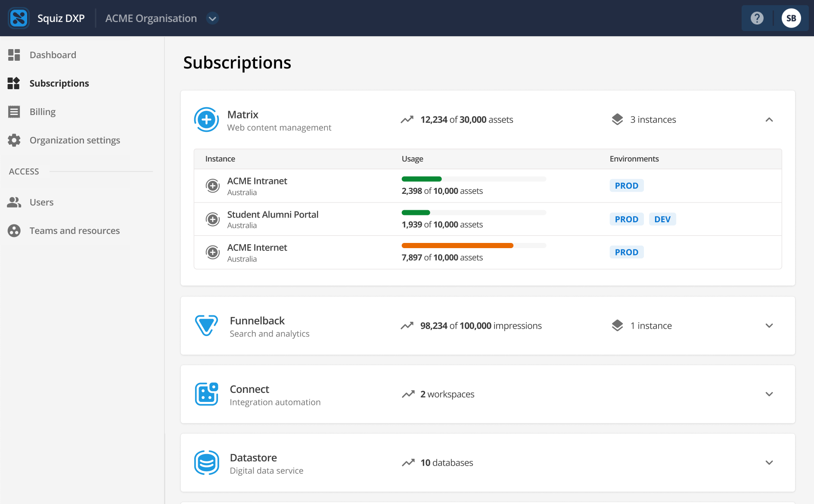Open the SB user avatar menu
Image resolution: width=814 pixels, height=504 pixels.
(791, 18)
